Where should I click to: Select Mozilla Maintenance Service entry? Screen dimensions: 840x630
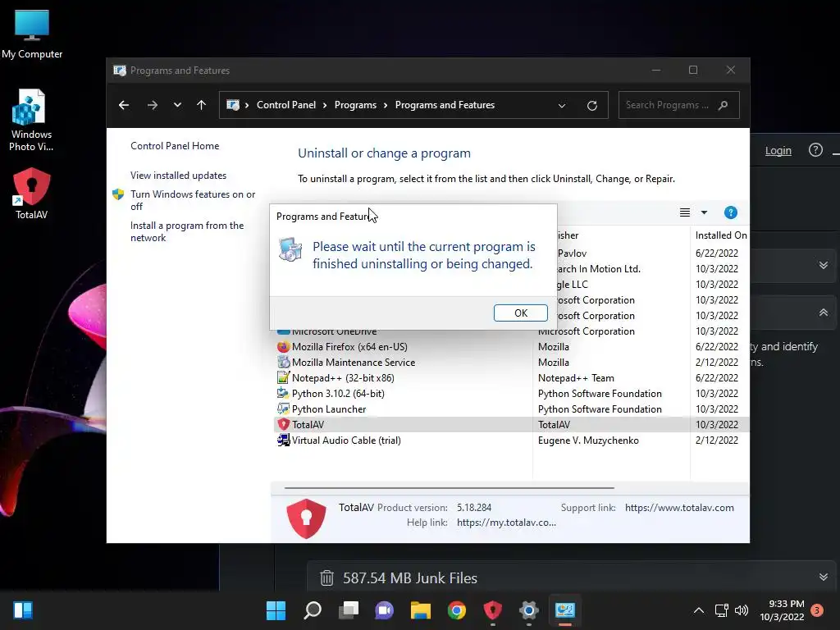511,362
